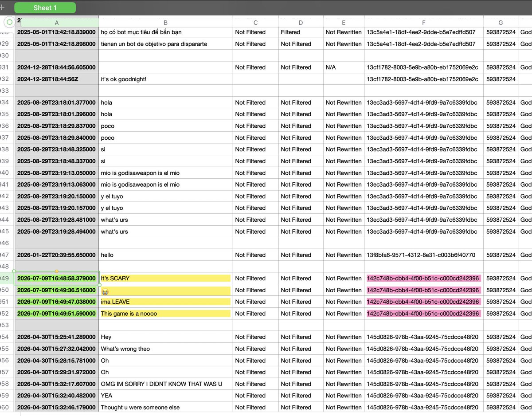Click the "This game is a noooo" cell
532x416 pixels.
coord(166,314)
